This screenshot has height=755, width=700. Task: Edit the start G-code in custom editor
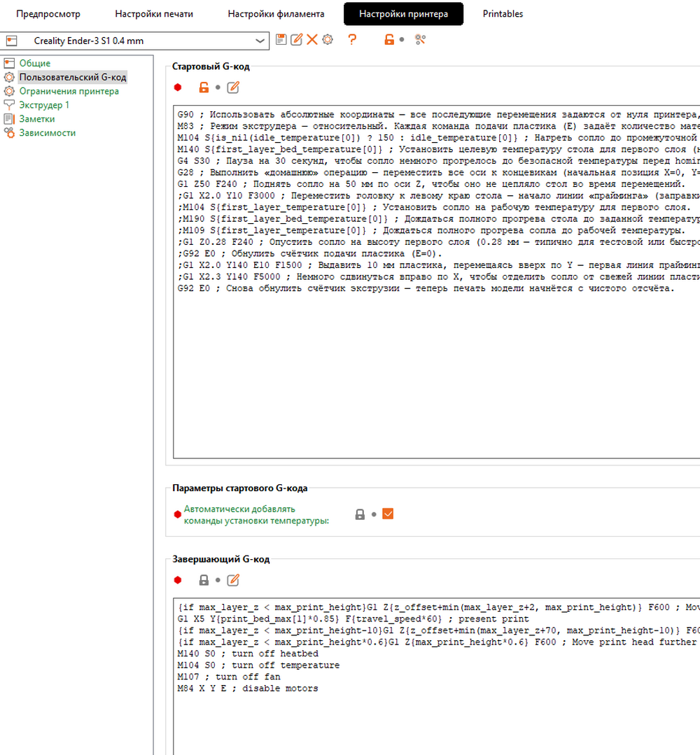[233, 87]
